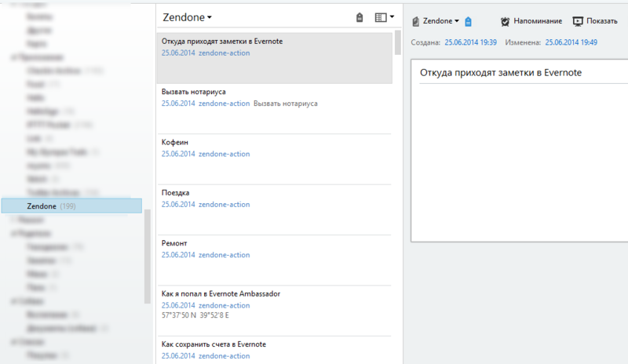This screenshot has width=628, height=364.
Task: Click the 25.06.2014 date under 'Как сохранить счета'
Action: pyautogui.click(x=178, y=355)
